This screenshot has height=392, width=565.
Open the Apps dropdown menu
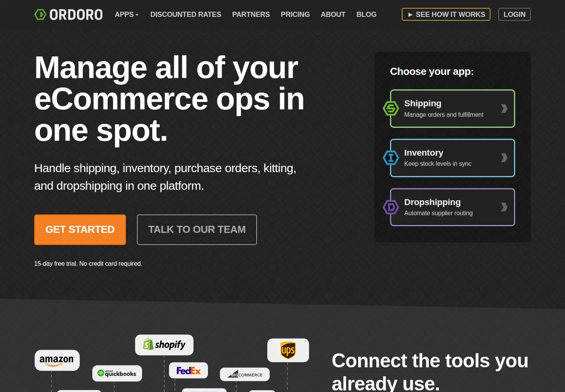(x=127, y=15)
